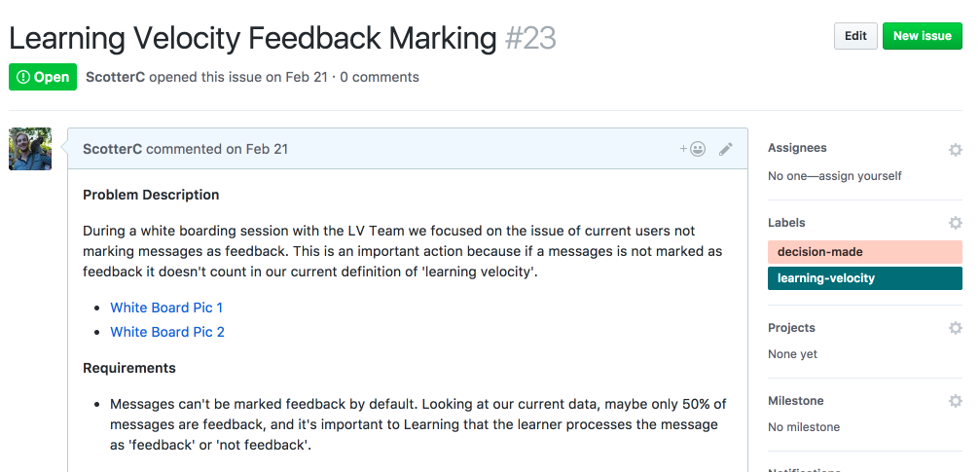The image size is (980, 472).
Task: Open the Assignees gear settings
Action: click(x=955, y=150)
